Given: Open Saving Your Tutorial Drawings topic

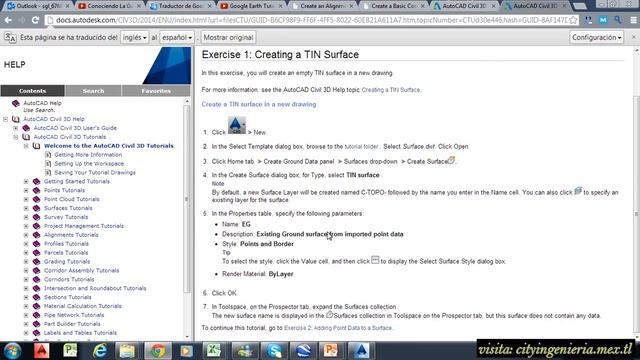Looking at the screenshot, I should (x=95, y=173).
